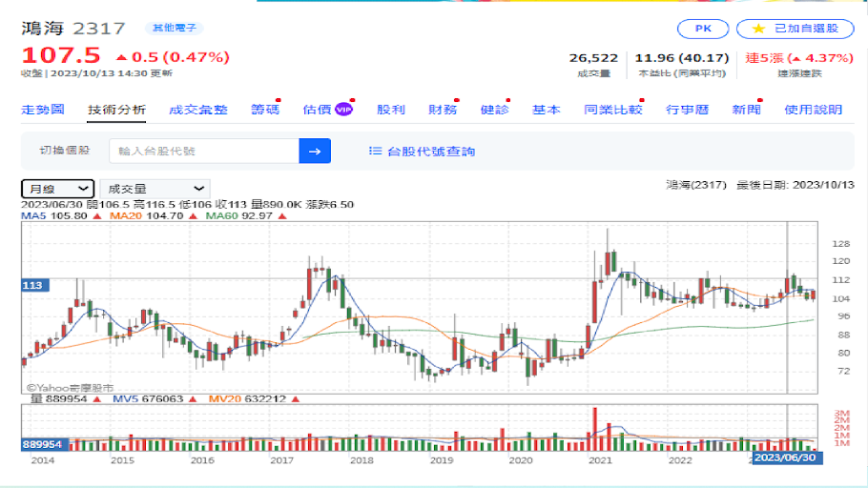Click the 107.5 closing price
The image size is (868, 488).
pos(61,55)
